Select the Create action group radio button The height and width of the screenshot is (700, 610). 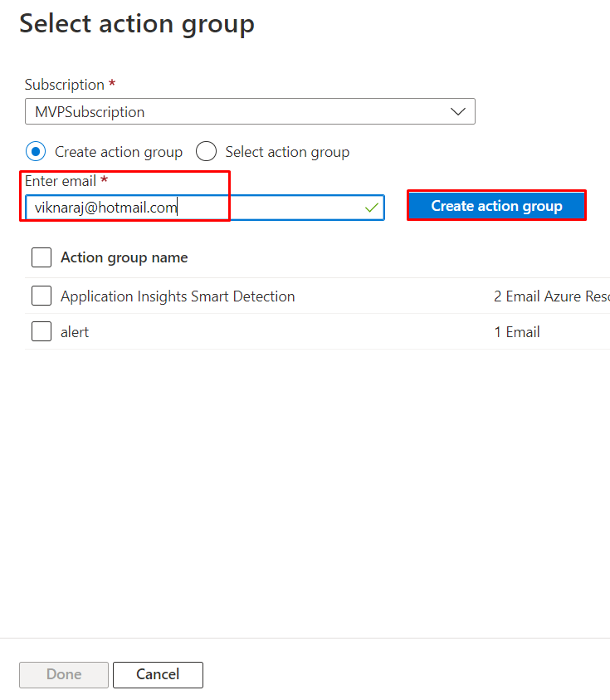point(34,151)
